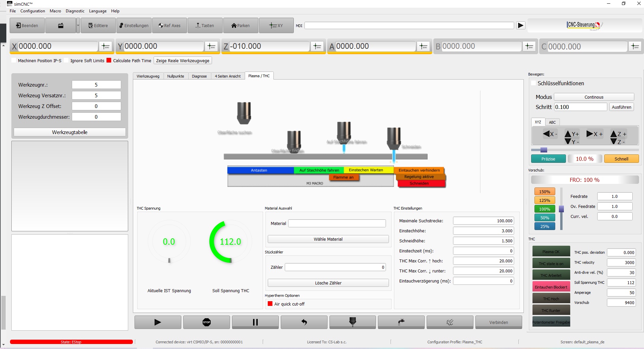This screenshot has width=644, height=349.
Task: Click the zero icon next to the X axis
Action: (x=106, y=46)
